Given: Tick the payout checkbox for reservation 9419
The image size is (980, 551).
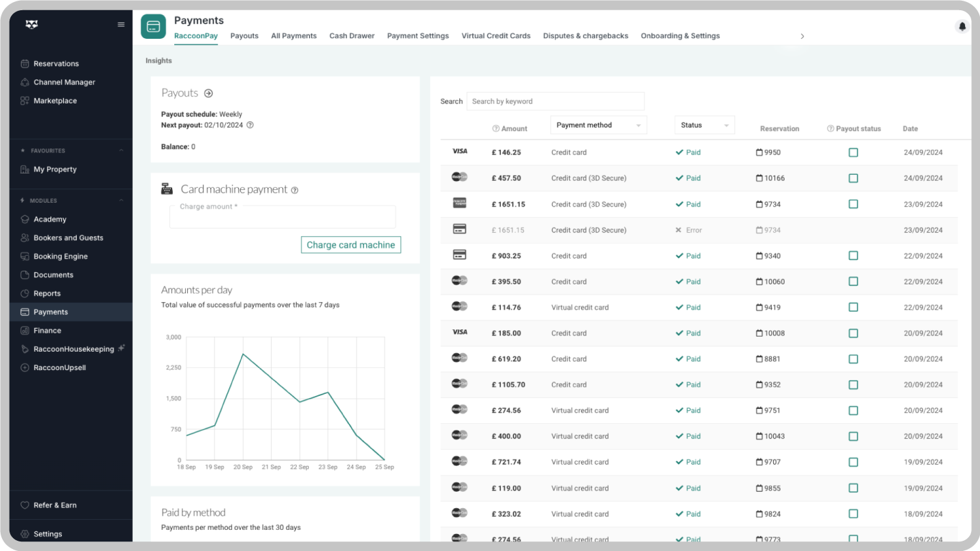Looking at the screenshot, I should point(853,307).
